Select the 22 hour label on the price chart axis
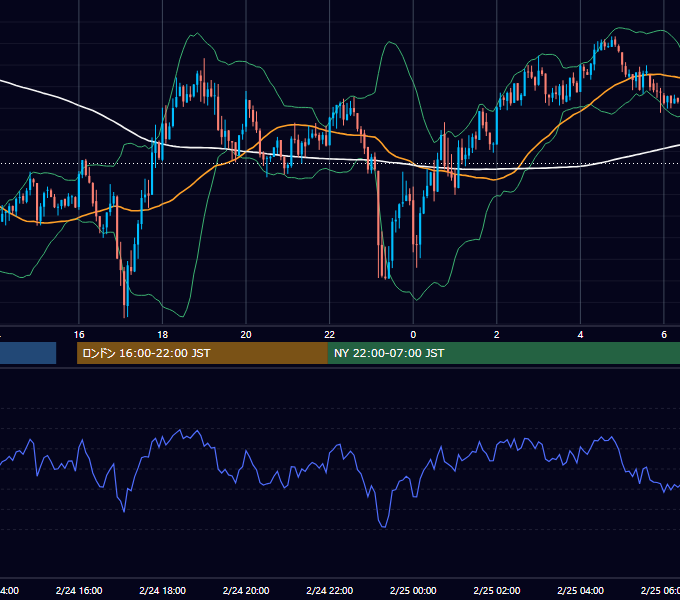Screen dimensions: 680x600 (330, 335)
